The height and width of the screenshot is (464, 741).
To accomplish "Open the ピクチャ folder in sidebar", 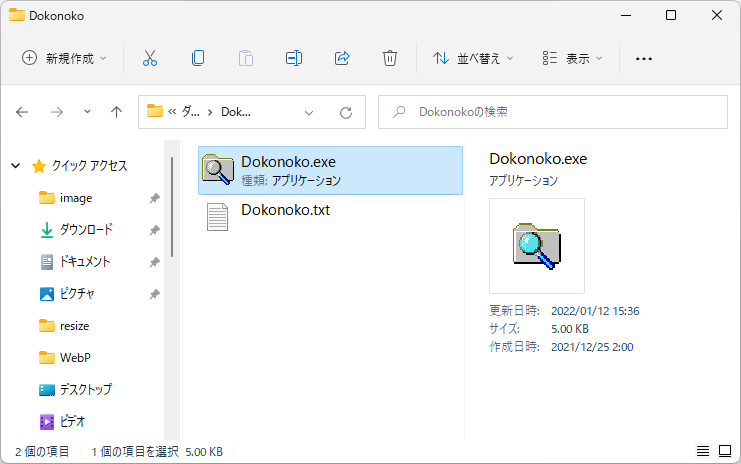I will coord(78,294).
